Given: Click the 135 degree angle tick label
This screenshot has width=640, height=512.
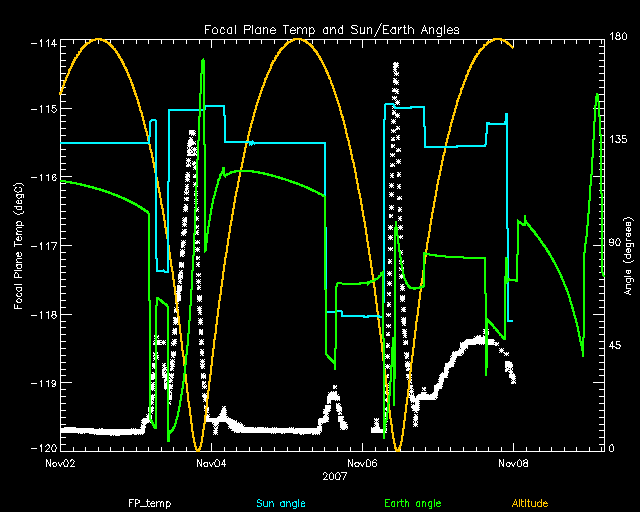Looking at the screenshot, I should point(617,141).
